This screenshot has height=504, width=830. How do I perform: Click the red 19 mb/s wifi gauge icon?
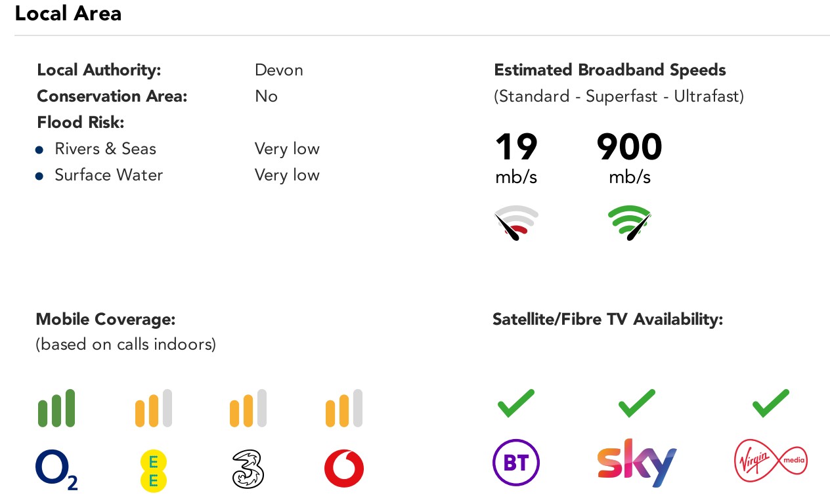[516, 223]
